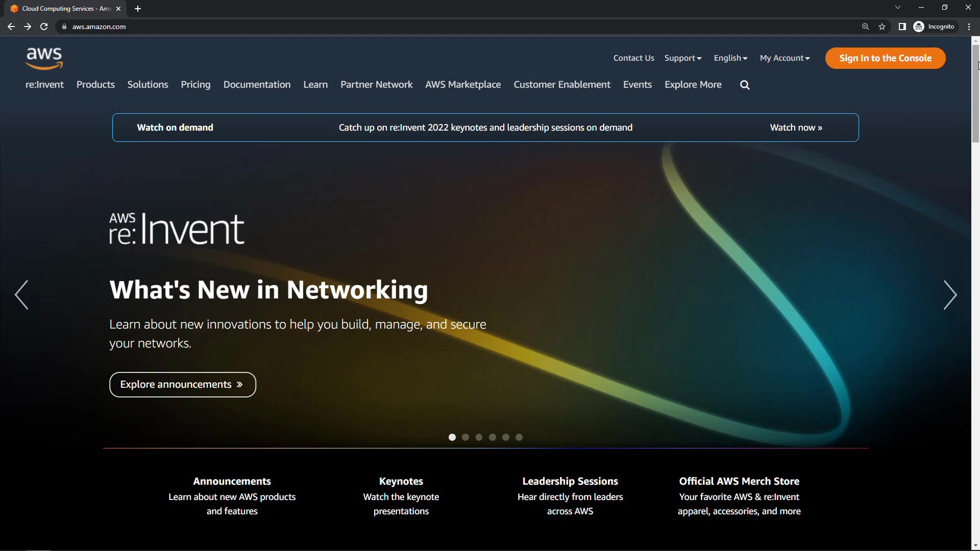Go to previous carousel slide arrow
Viewport: 980px width, 551px height.
(21, 295)
